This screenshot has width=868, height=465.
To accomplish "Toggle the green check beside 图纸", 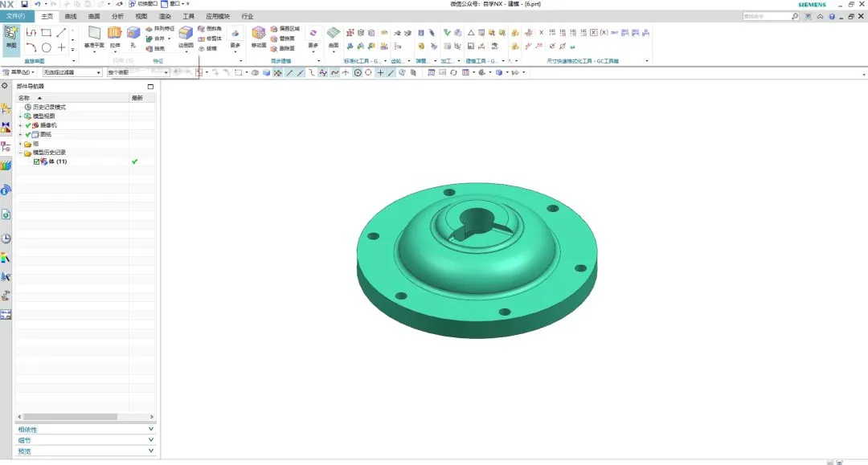I will (28, 134).
